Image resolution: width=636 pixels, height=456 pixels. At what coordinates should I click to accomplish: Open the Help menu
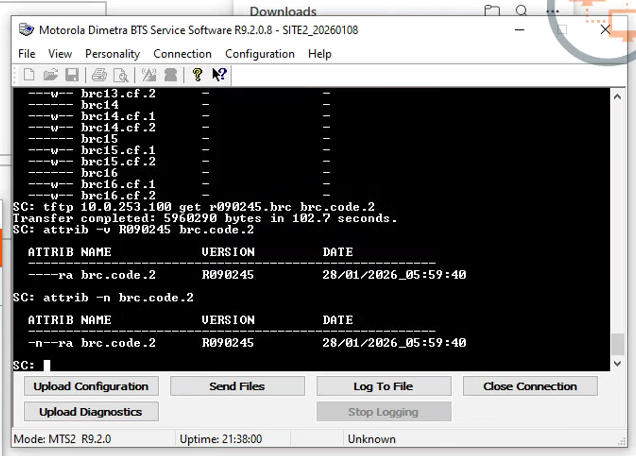pyautogui.click(x=320, y=54)
